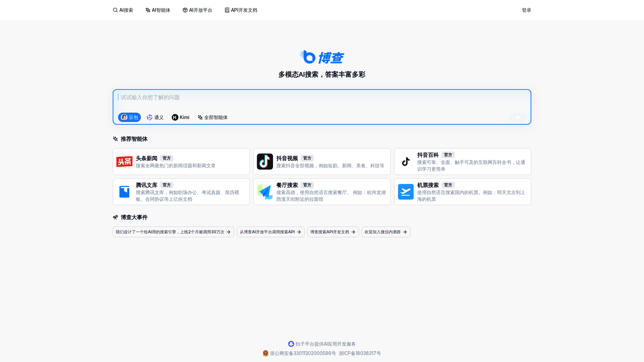The height and width of the screenshot is (362, 644).
Task: Click the cube icon beside AI开放平台
Action: point(185,10)
